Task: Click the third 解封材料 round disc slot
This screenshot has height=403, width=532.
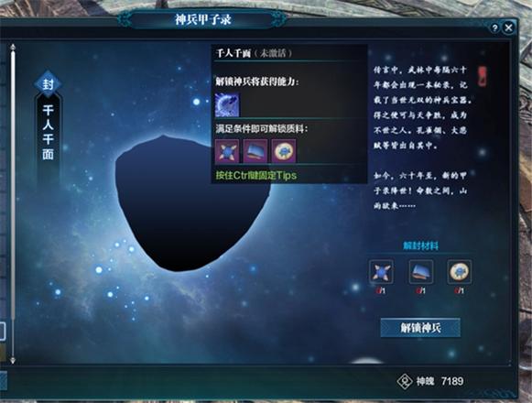Action: pyautogui.click(x=459, y=272)
